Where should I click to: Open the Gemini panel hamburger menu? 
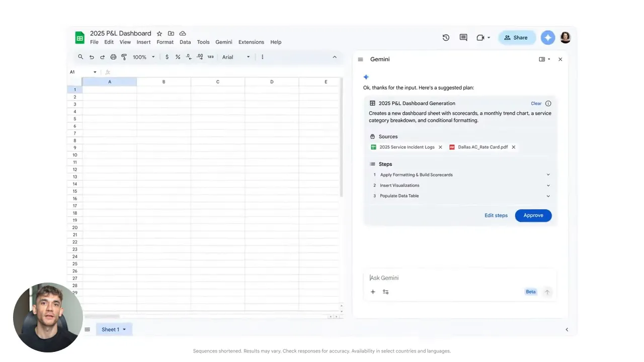click(360, 59)
